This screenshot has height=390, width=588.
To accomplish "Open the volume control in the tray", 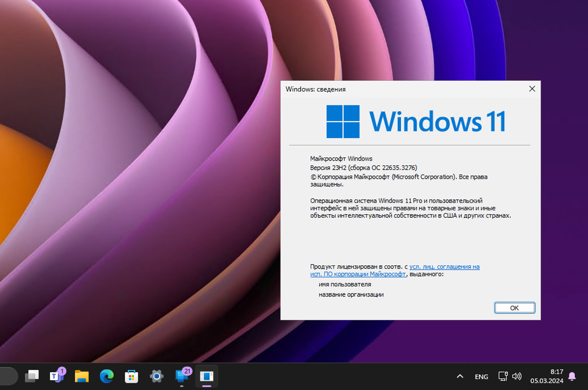I will click(x=516, y=376).
